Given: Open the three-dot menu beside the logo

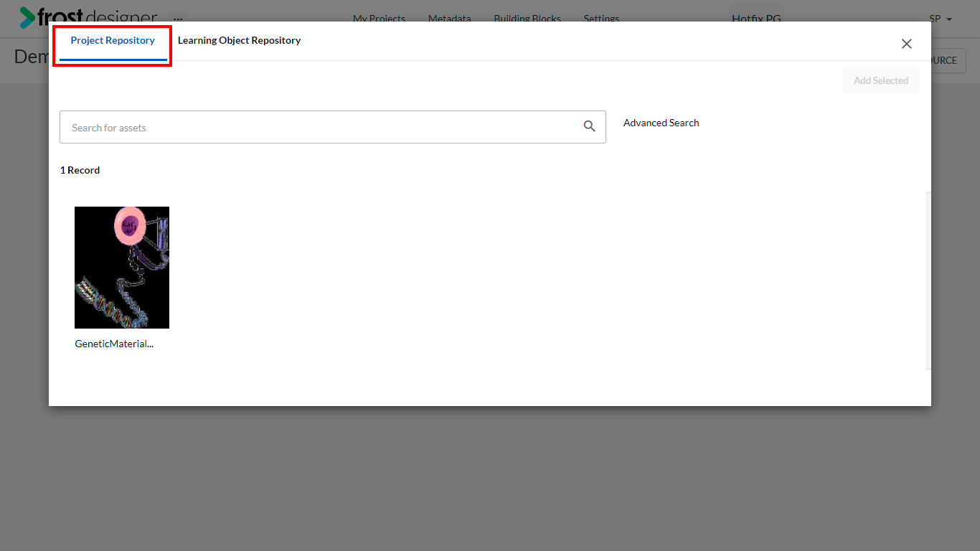Looking at the screenshot, I should point(178,19).
